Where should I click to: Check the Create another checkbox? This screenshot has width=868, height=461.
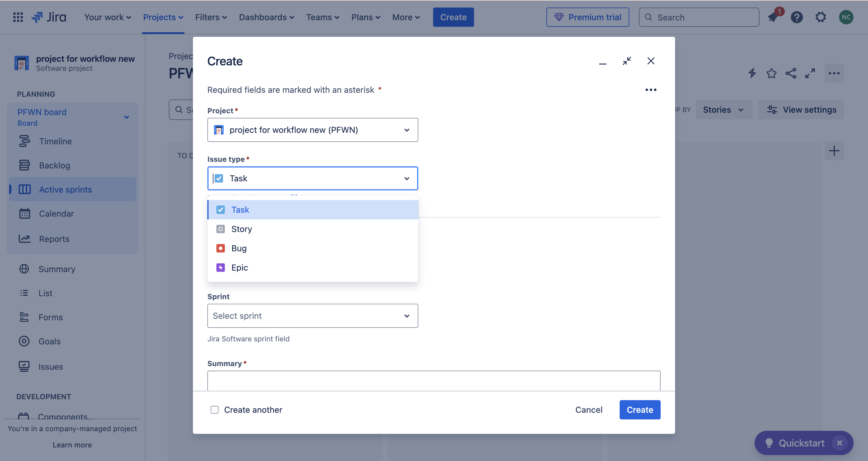point(215,409)
